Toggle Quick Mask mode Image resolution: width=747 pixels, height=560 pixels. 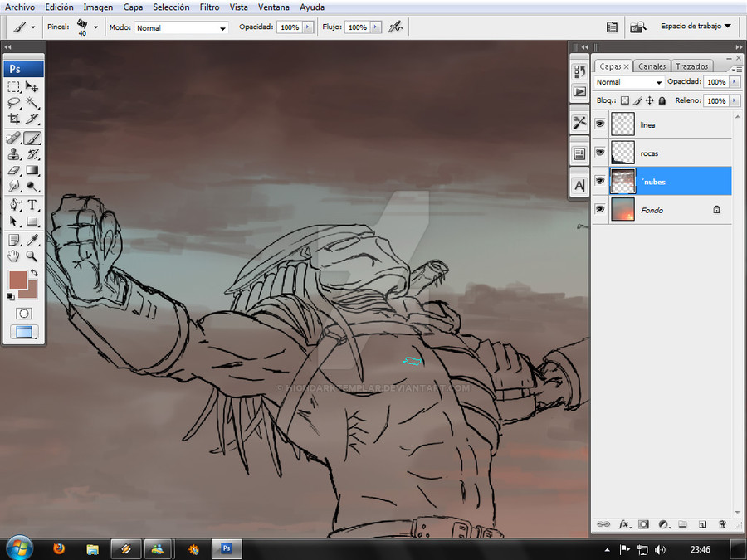click(x=24, y=314)
